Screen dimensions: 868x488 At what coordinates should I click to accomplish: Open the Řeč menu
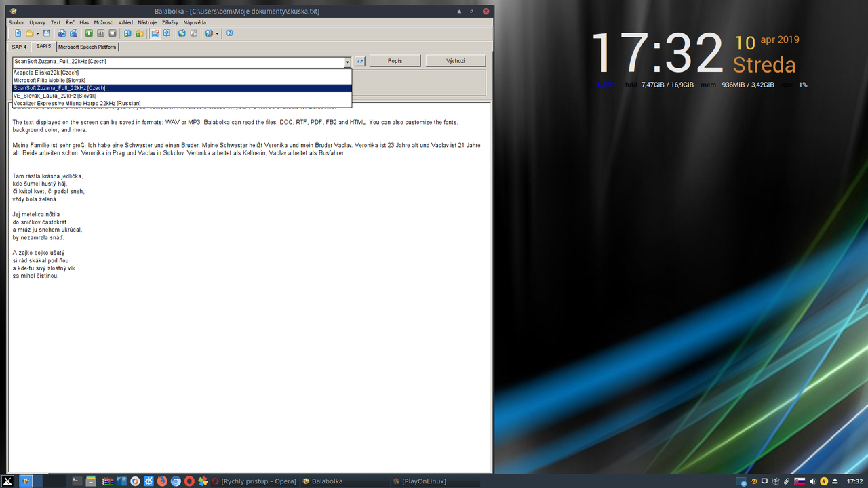(71, 22)
